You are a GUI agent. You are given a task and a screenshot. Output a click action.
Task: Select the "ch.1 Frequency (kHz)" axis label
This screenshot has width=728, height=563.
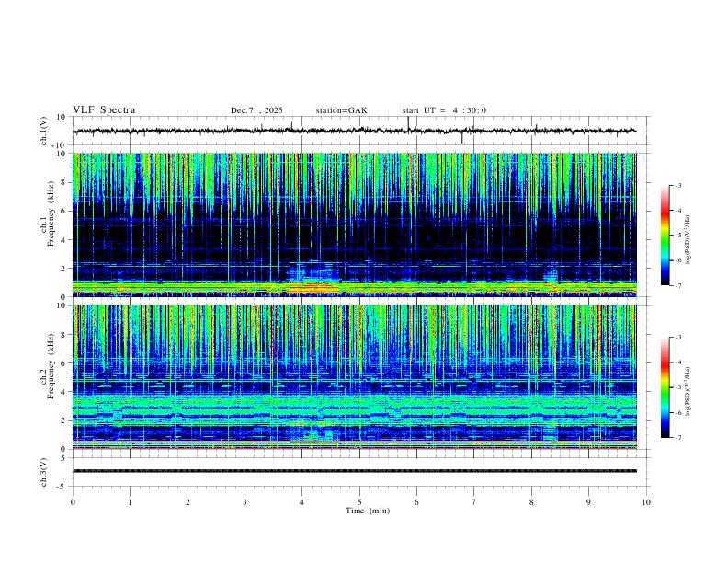click(47, 215)
